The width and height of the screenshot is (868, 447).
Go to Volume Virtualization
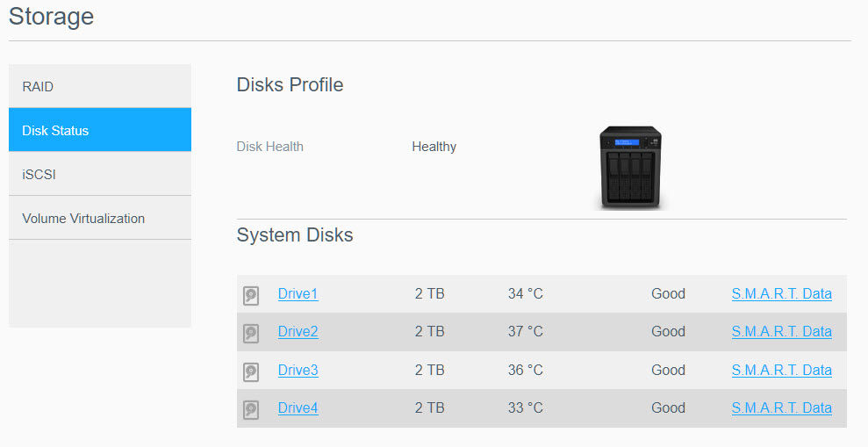[x=100, y=219]
